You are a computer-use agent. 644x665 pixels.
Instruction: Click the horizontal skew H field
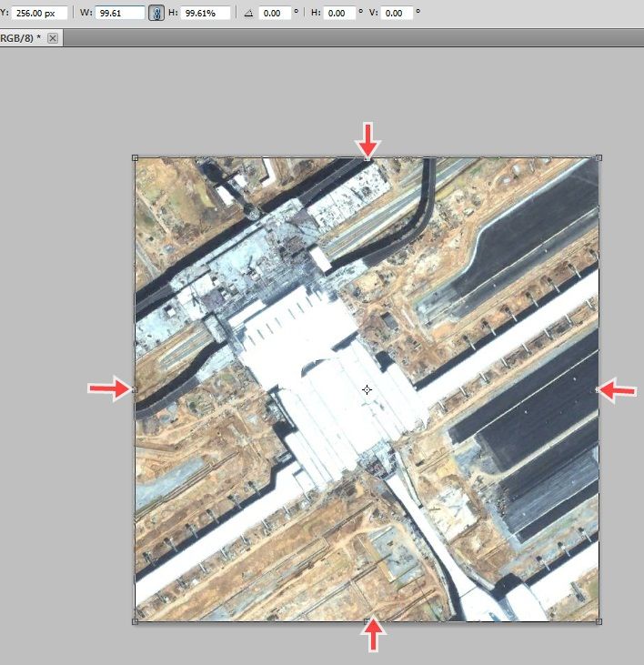click(x=339, y=13)
